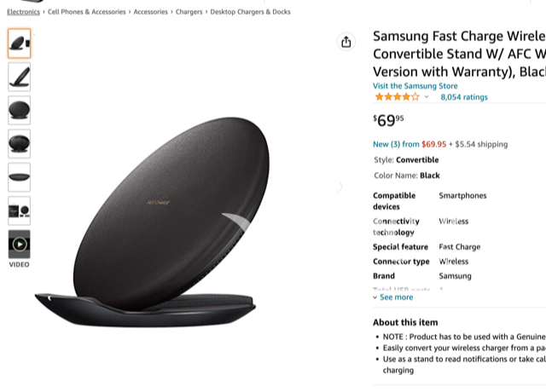Select the first charger thumbnail image
This screenshot has height=392, width=546.
19,43
